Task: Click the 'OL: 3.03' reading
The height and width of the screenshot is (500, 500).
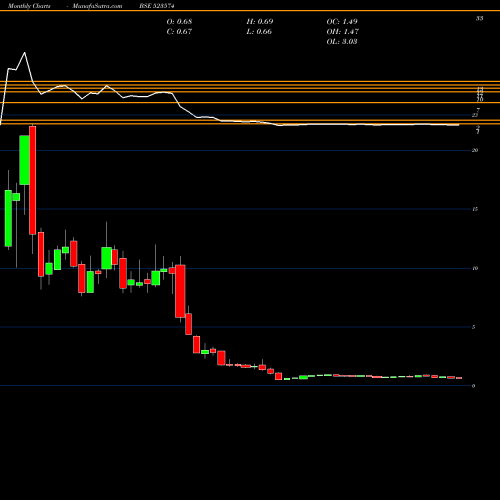Action: [x=342, y=42]
